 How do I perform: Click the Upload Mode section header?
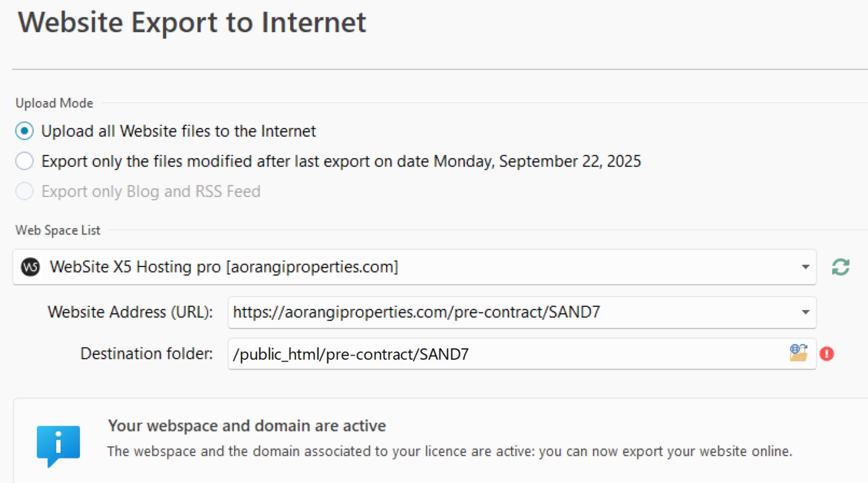tap(54, 103)
